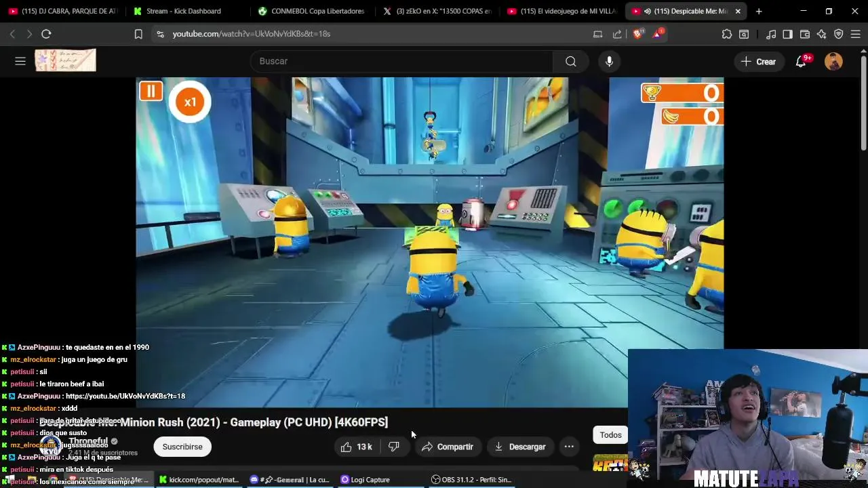This screenshot has height=488, width=868.
Task: Click the Throneful channel avatar
Action: 51,446
